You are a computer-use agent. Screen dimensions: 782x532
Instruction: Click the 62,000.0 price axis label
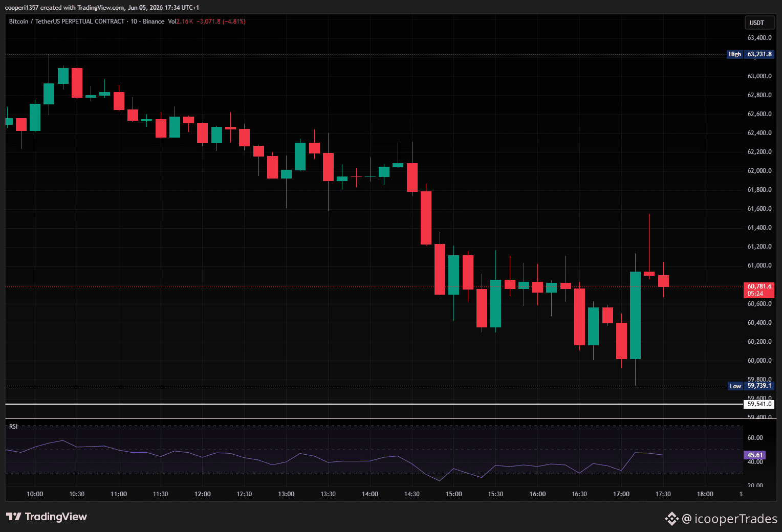(x=759, y=171)
